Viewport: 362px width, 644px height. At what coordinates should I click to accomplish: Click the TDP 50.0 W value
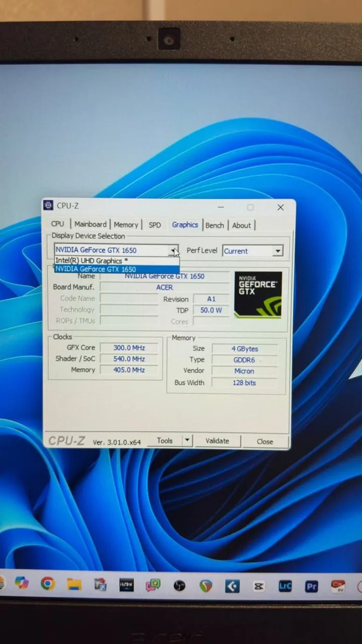tap(211, 310)
